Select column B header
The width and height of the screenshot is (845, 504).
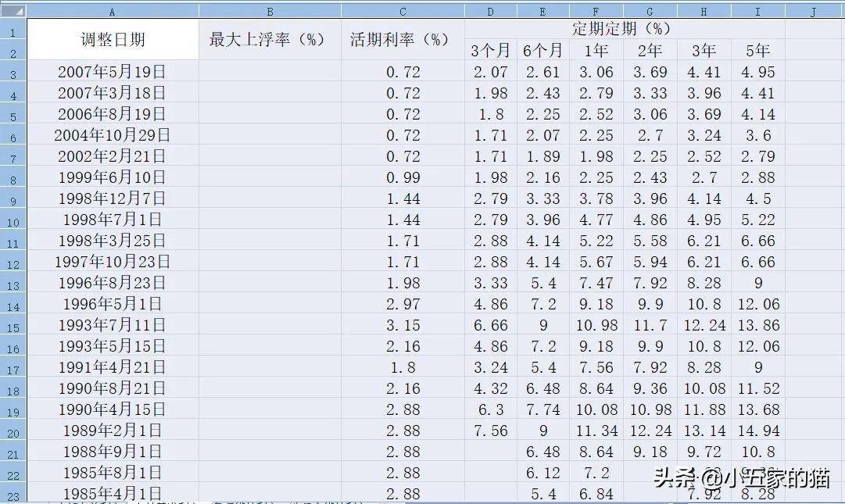click(x=270, y=11)
